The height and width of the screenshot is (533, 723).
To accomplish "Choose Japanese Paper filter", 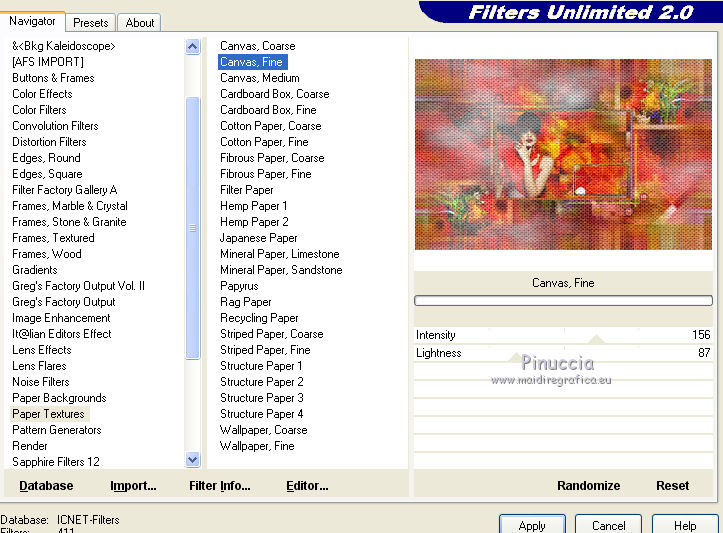I will pyautogui.click(x=258, y=238).
